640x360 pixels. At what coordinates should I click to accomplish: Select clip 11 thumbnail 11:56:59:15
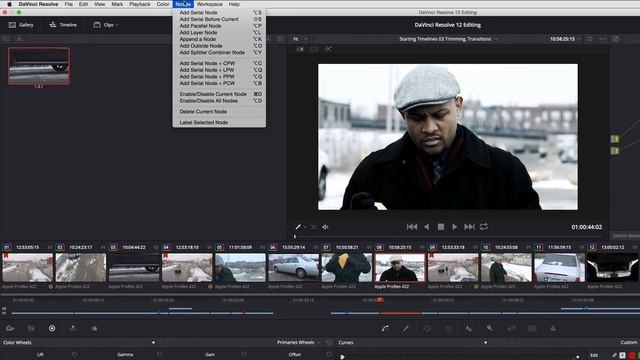559,268
